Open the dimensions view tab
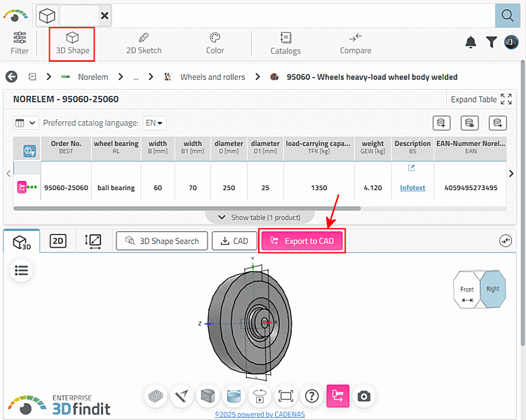The height and width of the screenshot is (420, 526). pos(93,241)
